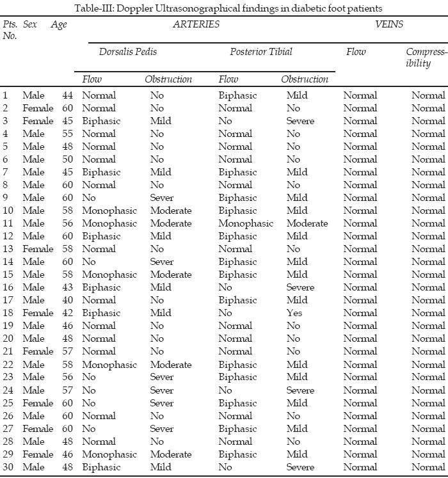Screen dimensions: 448x478
Task: Click the "Age" column header
Action: click(59, 24)
